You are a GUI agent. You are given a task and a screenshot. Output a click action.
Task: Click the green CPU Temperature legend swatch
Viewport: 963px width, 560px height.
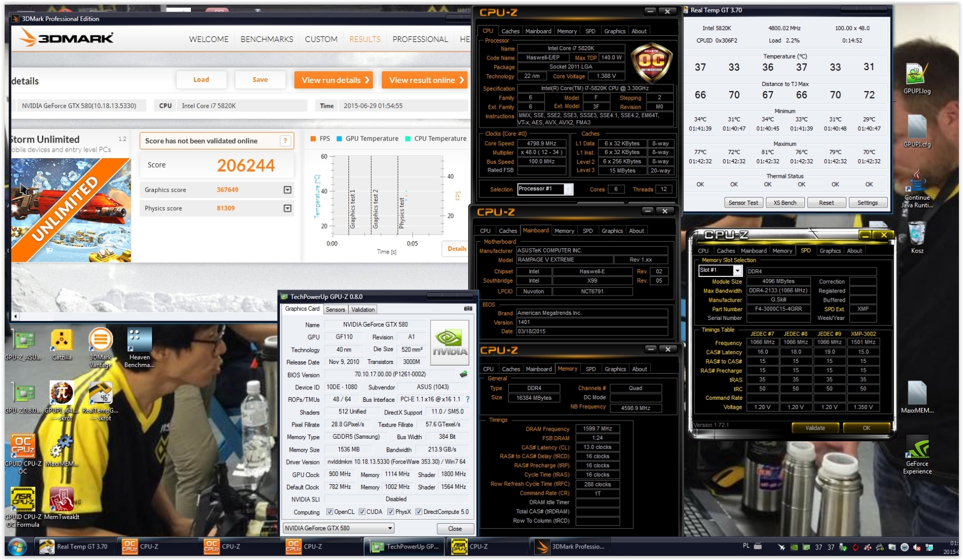[408, 138]
